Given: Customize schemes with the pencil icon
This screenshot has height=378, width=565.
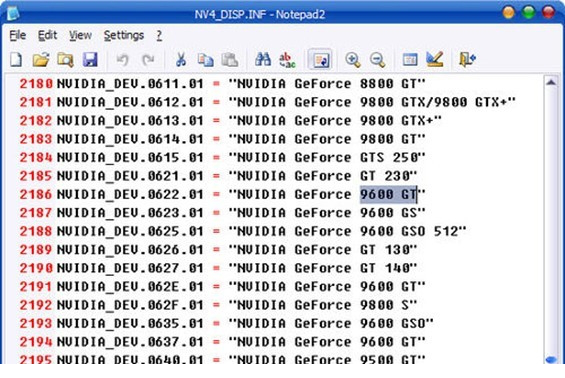Looking at the screenshot, I should pyautogui.click(x=435, y=59).
